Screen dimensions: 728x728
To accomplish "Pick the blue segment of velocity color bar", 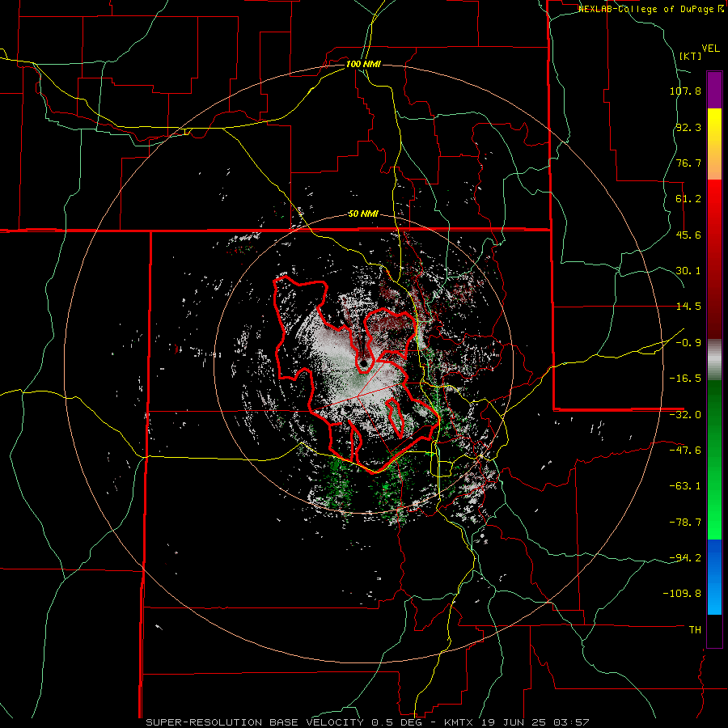I will point(714,577).
